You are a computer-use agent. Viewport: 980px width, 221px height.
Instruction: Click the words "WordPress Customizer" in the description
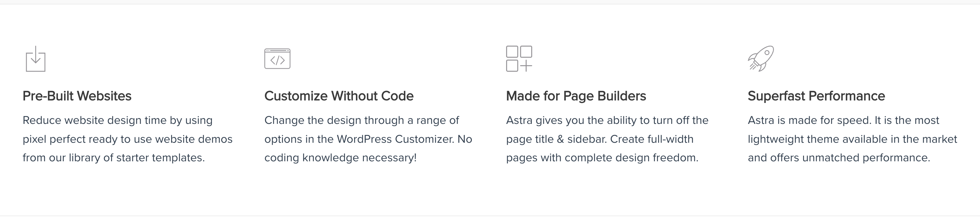395,139
